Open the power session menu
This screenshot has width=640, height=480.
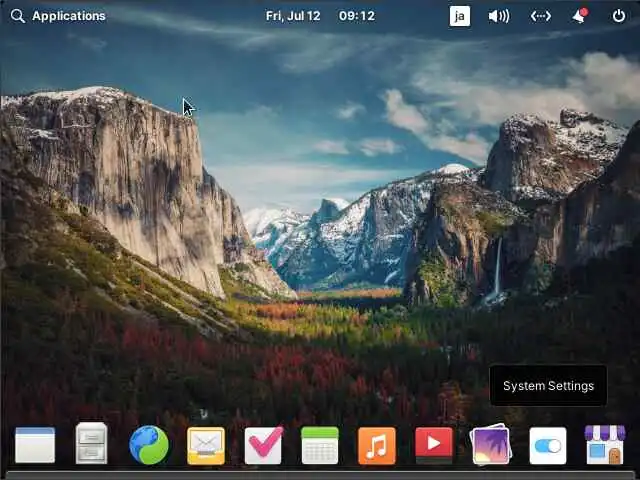coord(619,16)
